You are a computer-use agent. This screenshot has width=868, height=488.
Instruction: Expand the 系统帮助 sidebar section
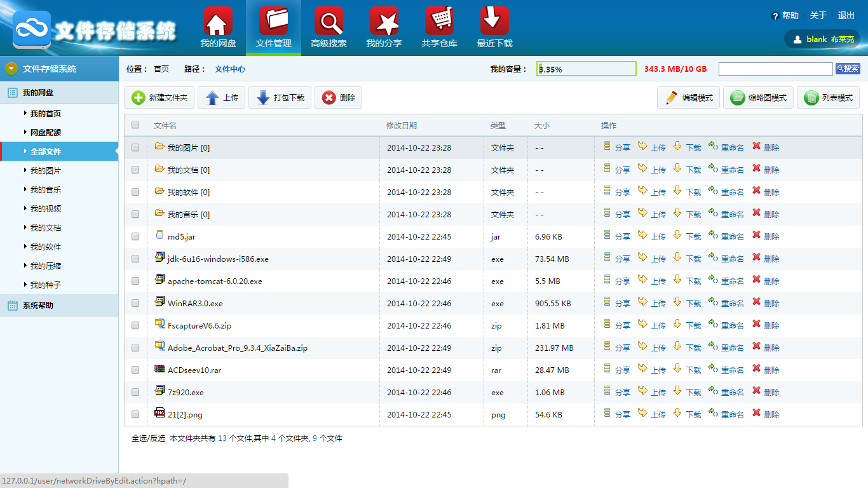(x=59, y=306)
